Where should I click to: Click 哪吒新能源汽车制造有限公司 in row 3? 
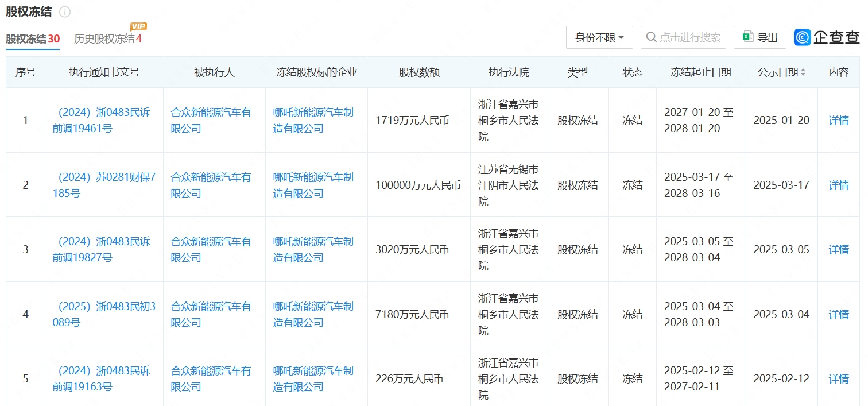[x=313, y=249]
